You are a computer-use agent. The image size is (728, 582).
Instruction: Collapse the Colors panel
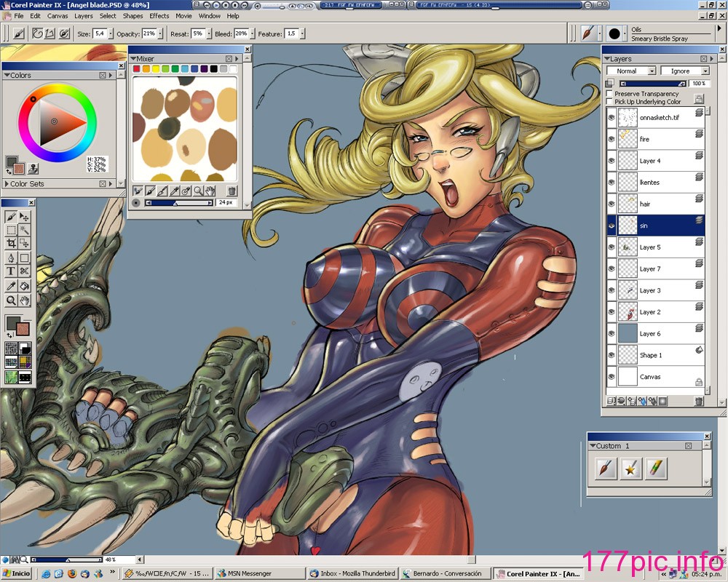pos(7,75)
